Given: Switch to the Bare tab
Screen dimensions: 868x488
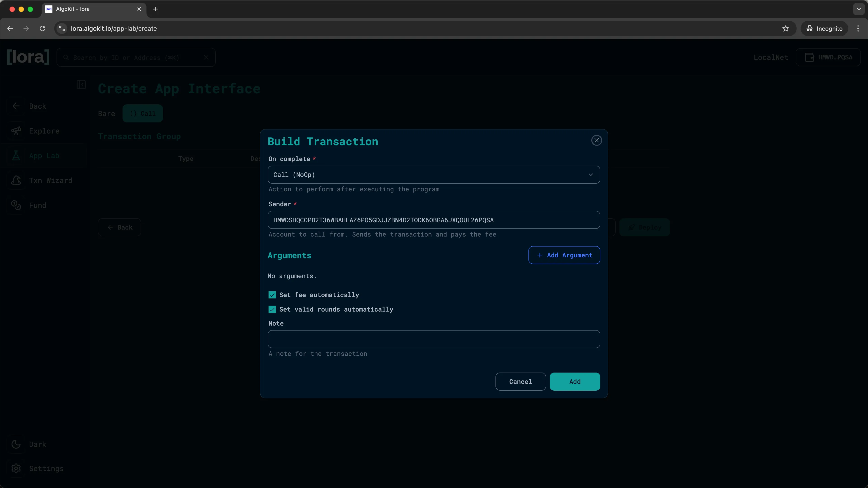Looking at the screenshot, I should 106,113.
